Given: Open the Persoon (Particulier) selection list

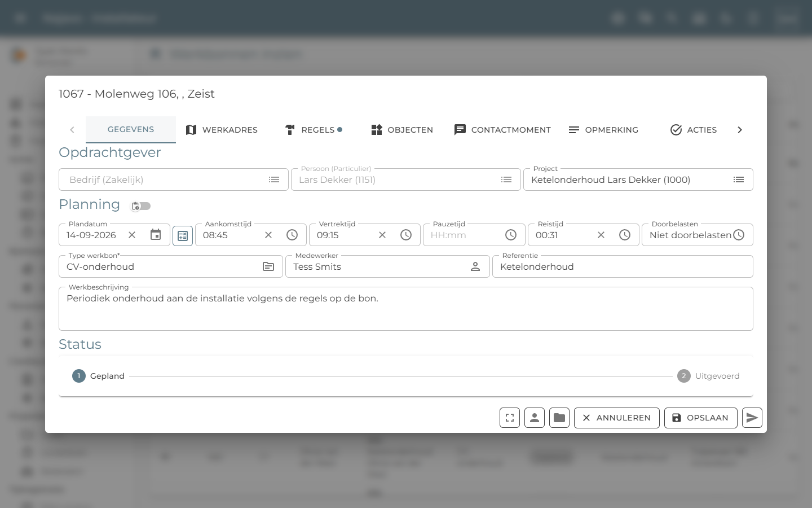Looking at the screenshot, I should tap(506, 179).
